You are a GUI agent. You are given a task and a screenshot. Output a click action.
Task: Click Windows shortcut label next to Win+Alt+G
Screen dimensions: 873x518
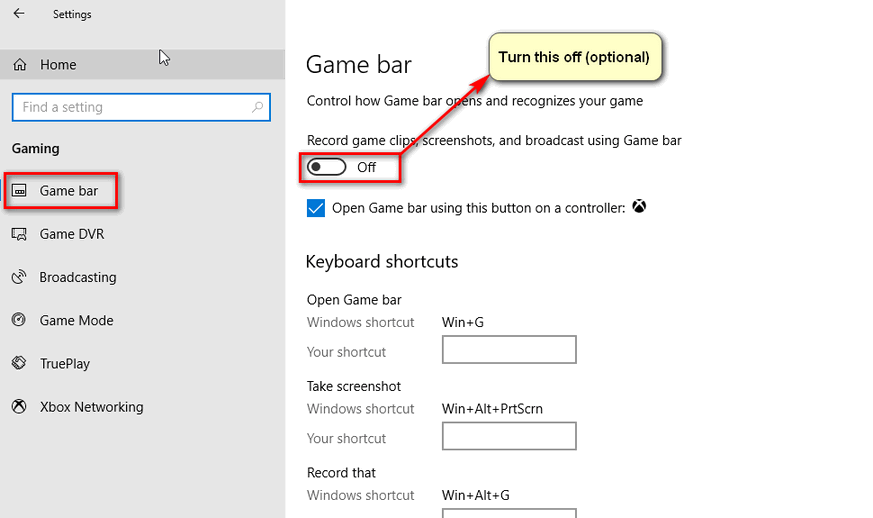click(361, 495)
